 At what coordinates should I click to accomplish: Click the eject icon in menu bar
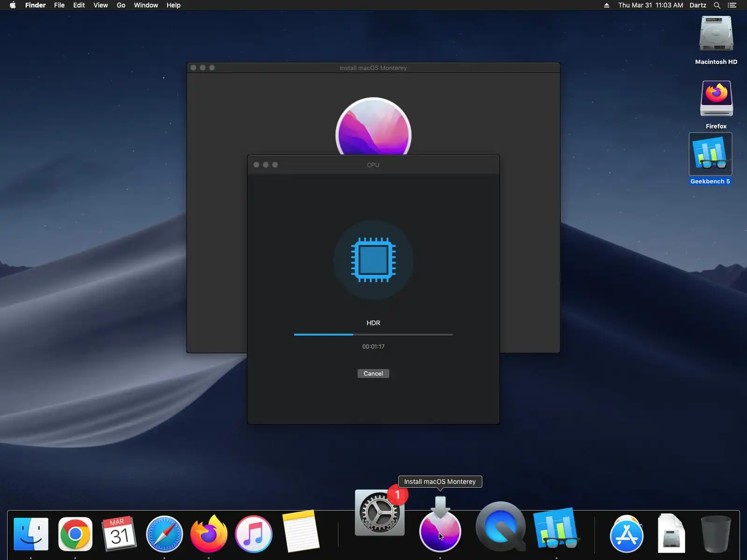click(x=606, y=5)
